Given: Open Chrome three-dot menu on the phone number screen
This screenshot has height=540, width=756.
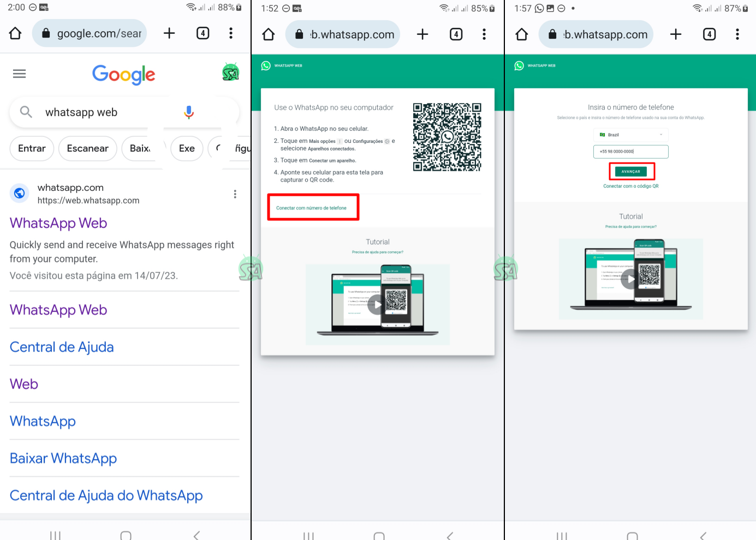Looking at the screenshot, I should click(737, 34).
